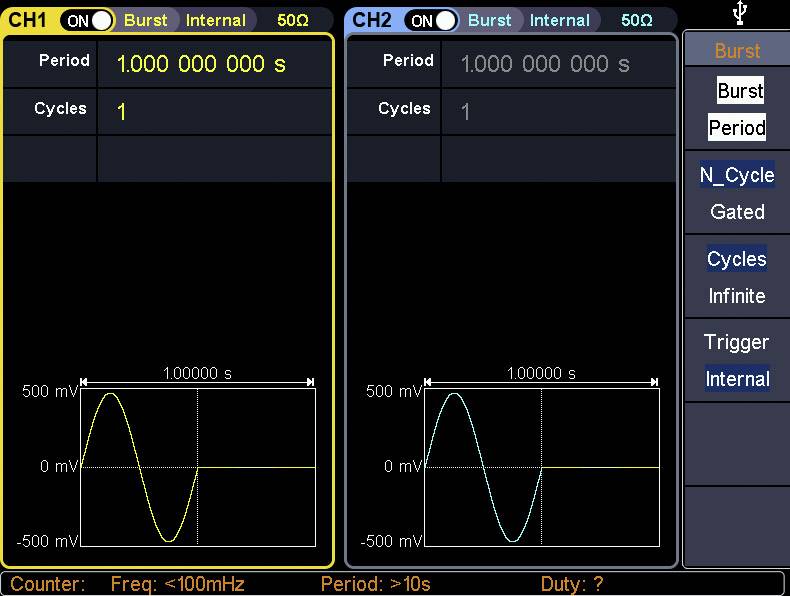Choose N_Cycle burst mode
This screenshot has height=596, width=790.
tap(737, 175)
